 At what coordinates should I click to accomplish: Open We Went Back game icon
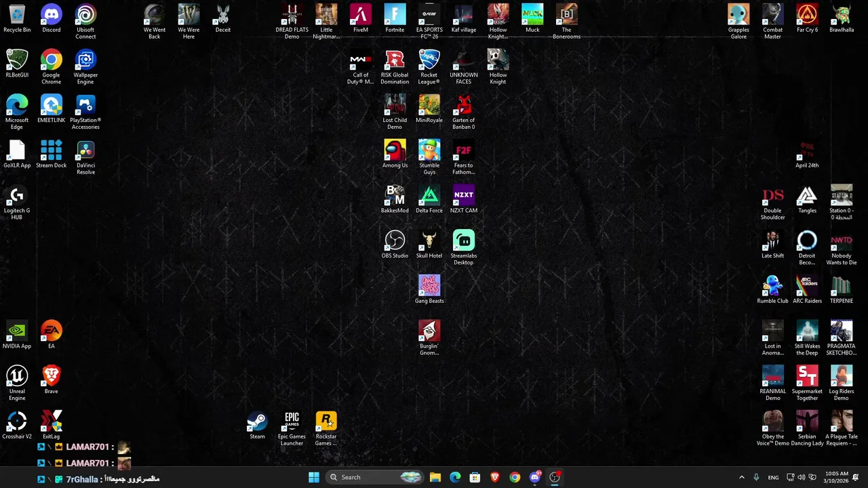(155, 22)
